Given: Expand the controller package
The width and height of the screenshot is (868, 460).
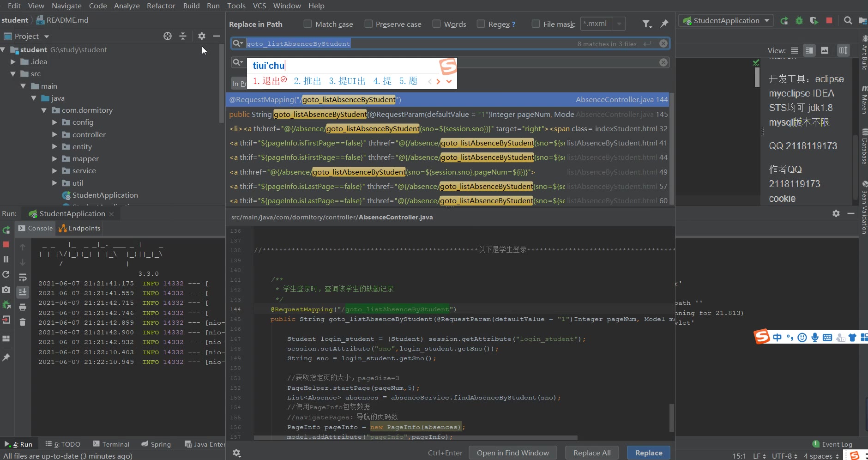Looking at the screenshot, I should (54, 134).
